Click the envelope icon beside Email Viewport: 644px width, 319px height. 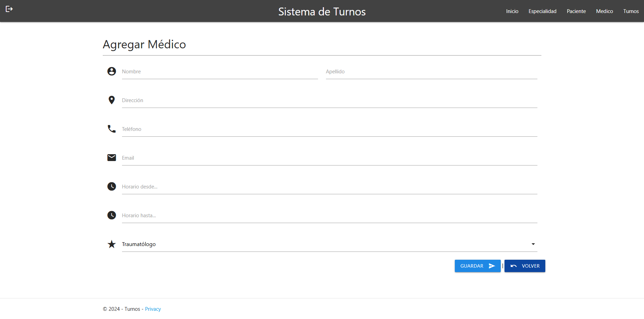pos(111,158)
